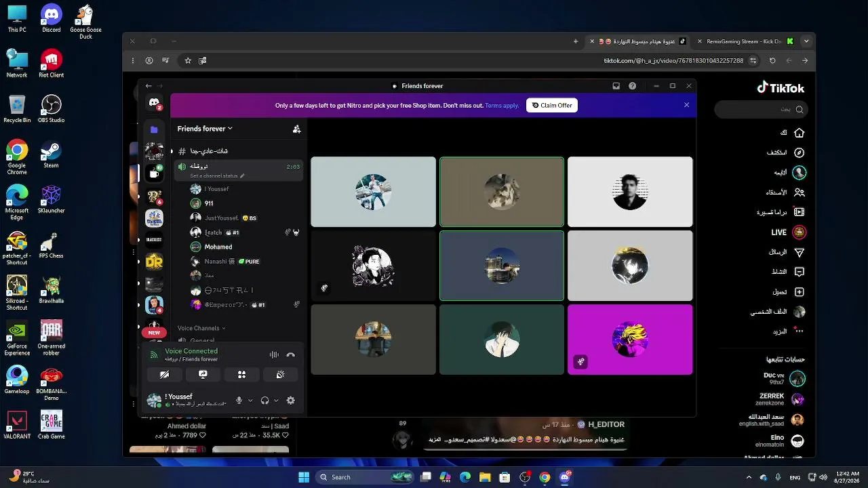Dismiss the Nitro promotion banner

click(686, 105)
